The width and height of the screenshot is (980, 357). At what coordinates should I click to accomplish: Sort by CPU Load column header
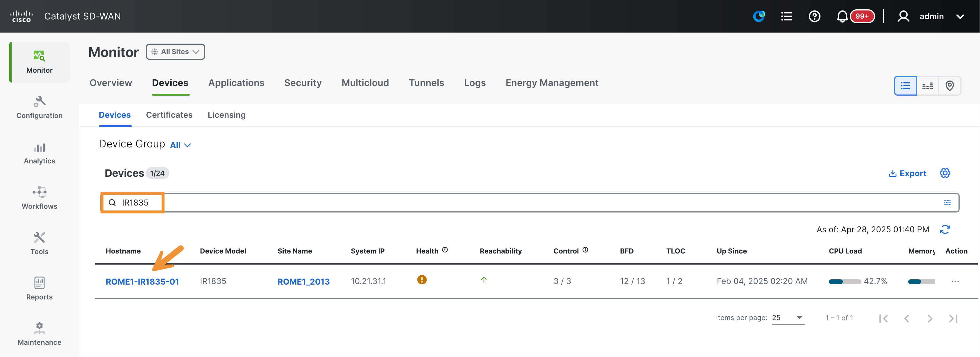[x=845, y=251]
